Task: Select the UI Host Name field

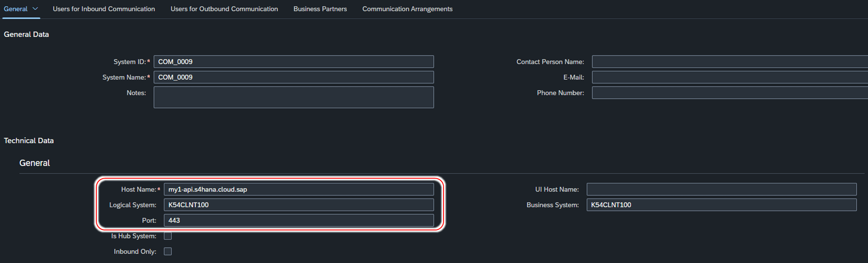Action: pos(721,190)
